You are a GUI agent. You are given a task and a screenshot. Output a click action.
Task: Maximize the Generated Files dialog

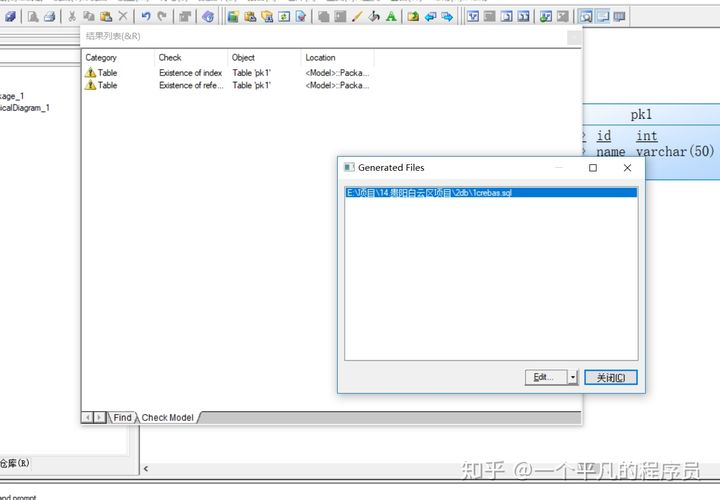tap(593, 168)
